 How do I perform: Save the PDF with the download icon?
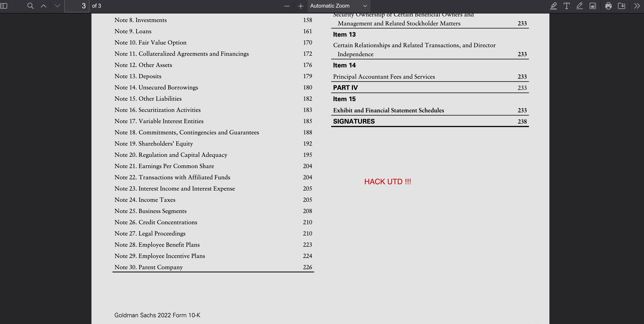[621, 6]
